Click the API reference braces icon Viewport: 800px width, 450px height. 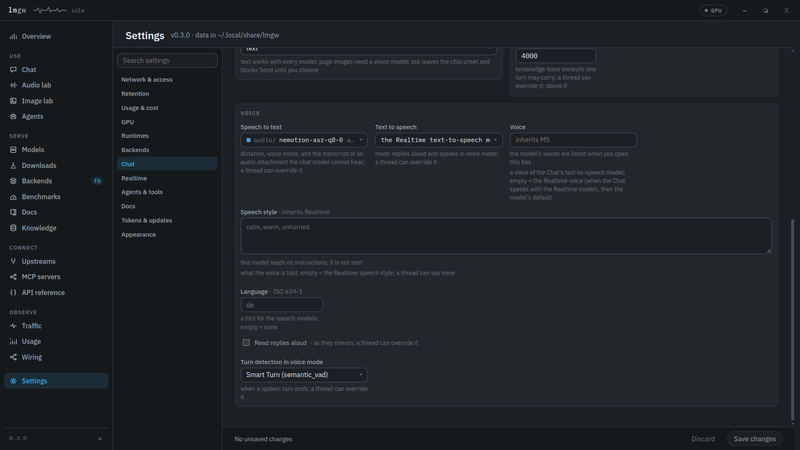[x=13, y=292]
